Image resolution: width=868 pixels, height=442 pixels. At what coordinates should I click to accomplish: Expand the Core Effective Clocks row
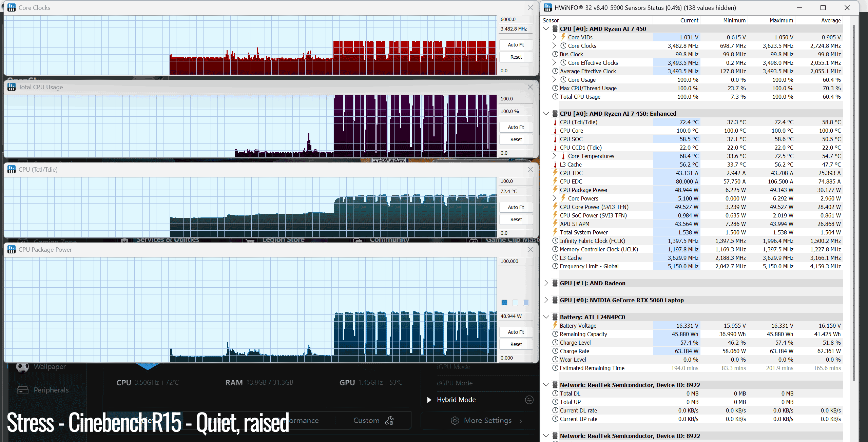(x=554, y=63)
